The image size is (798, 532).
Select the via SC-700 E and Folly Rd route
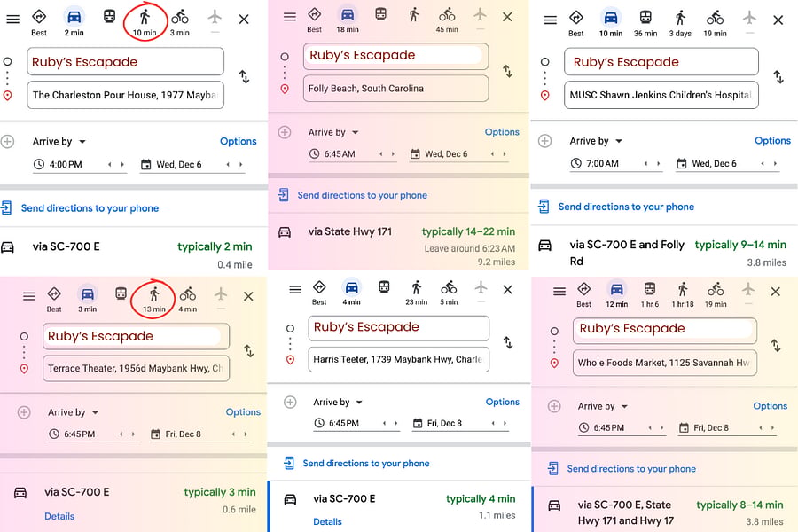pyautogui.click(x=664, y=253)
